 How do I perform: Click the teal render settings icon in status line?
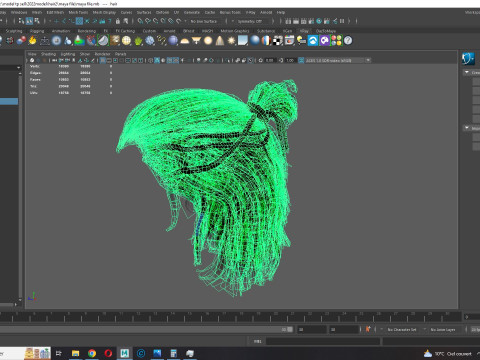click(319, 21)
